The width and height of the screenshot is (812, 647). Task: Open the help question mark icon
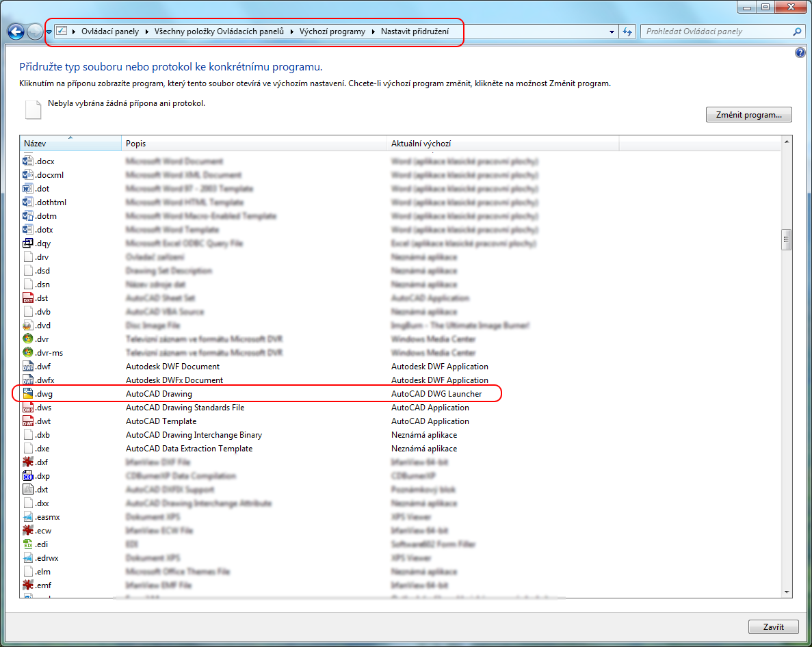(800, 53)
